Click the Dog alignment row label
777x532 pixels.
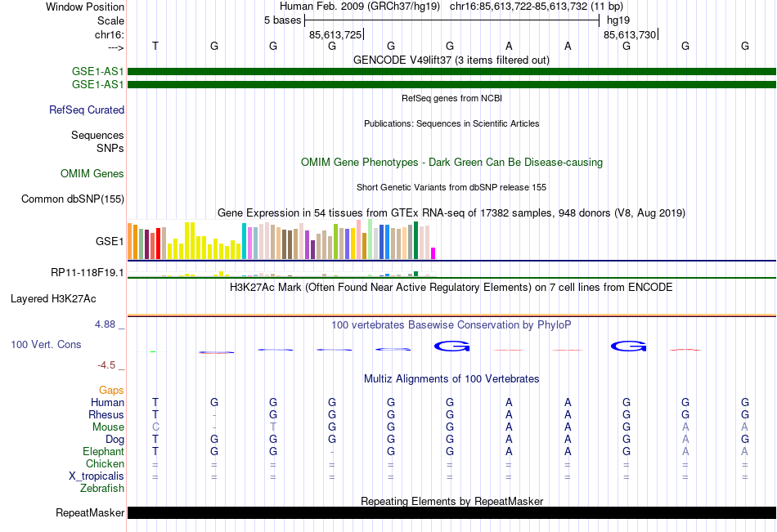click(x=115, y=440)
